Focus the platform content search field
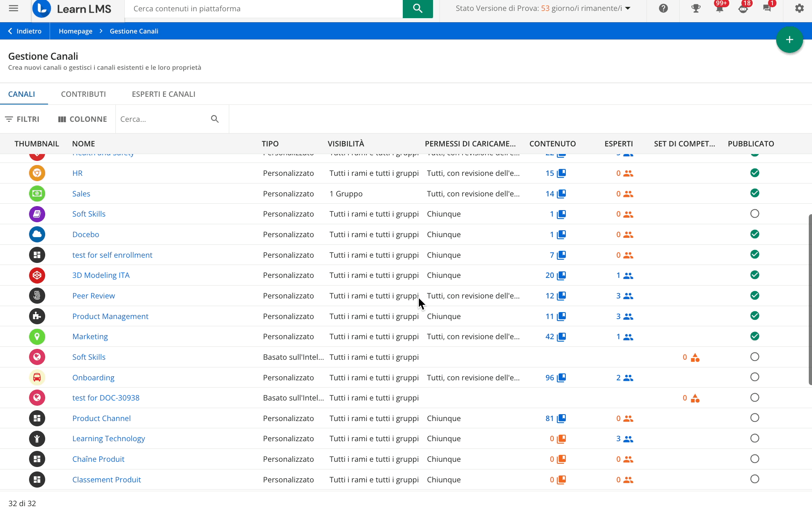This screenshot has height=513, width=812. [264, 8]
